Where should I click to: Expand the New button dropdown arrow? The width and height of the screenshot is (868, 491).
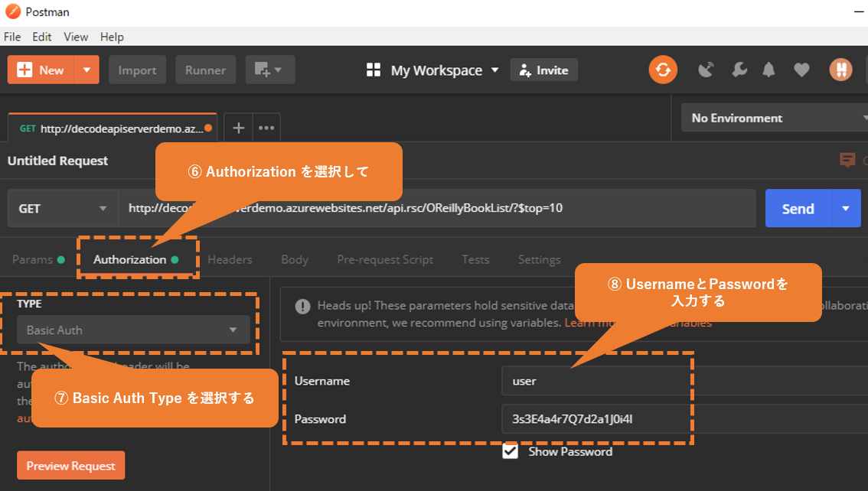click(87, 70)
